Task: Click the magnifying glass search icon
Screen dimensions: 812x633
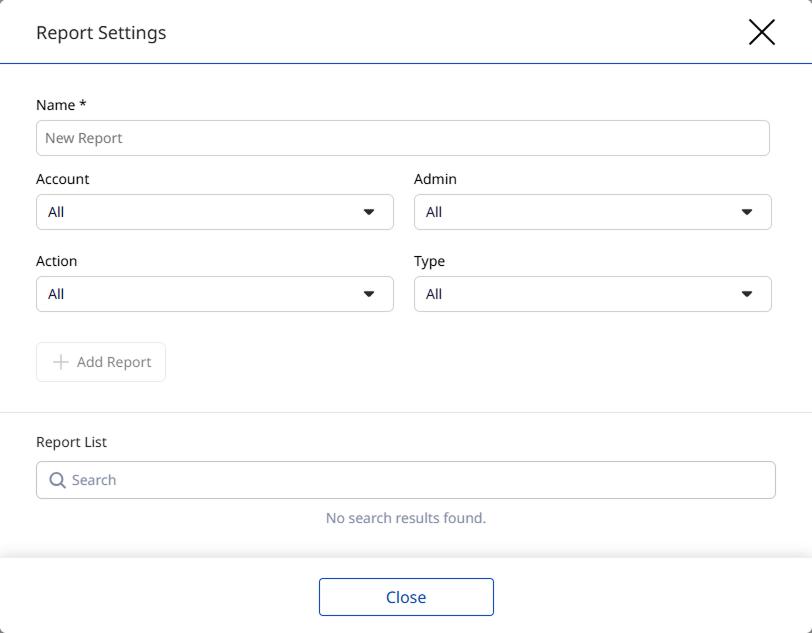Action: click(57, 480)
